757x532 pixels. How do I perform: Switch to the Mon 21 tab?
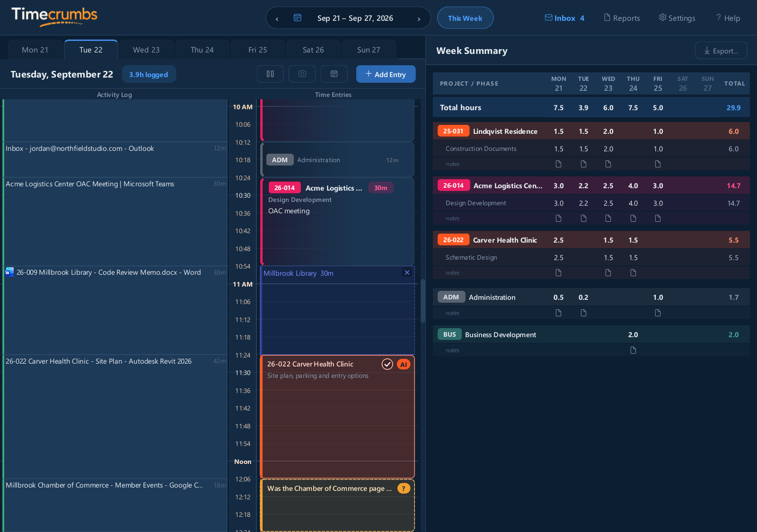[x=35, y=50]
